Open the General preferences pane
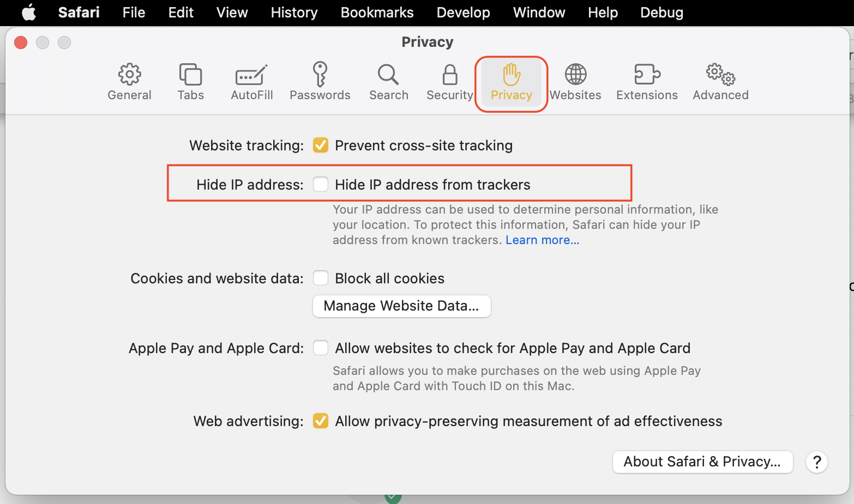Image resolution: width=854 pixels, height=504 pixels. click(x=129, y=82)
